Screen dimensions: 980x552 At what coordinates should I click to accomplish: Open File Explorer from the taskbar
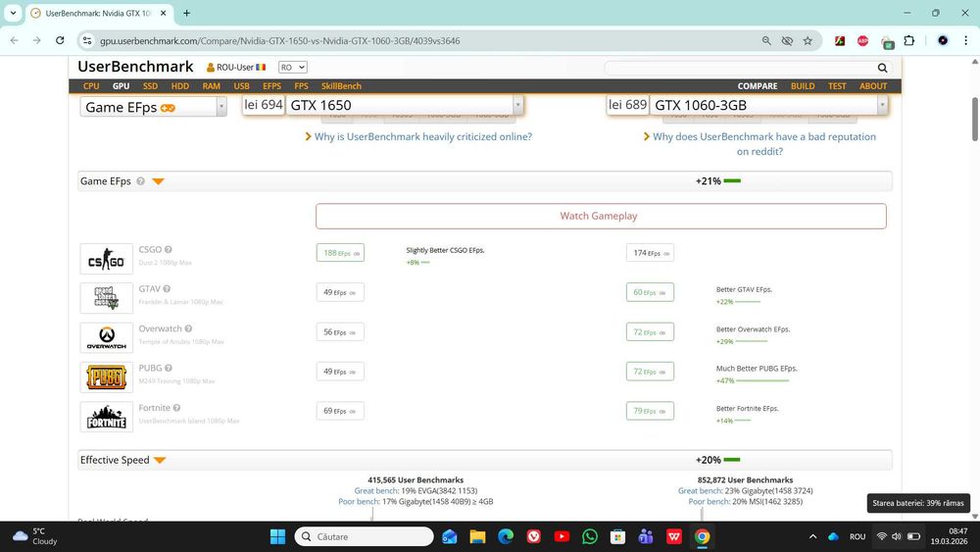click(477, 536)
